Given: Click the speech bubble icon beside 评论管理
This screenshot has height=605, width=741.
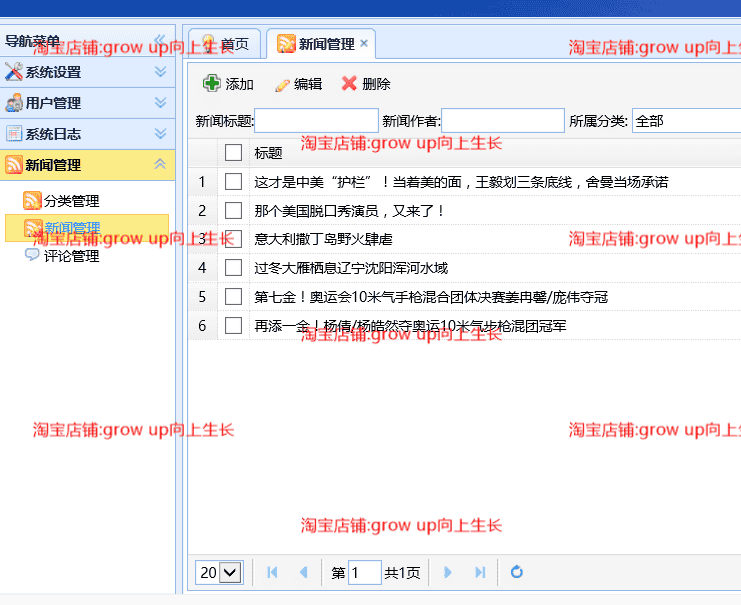Looking at the screenshot, I should [32, 255].
